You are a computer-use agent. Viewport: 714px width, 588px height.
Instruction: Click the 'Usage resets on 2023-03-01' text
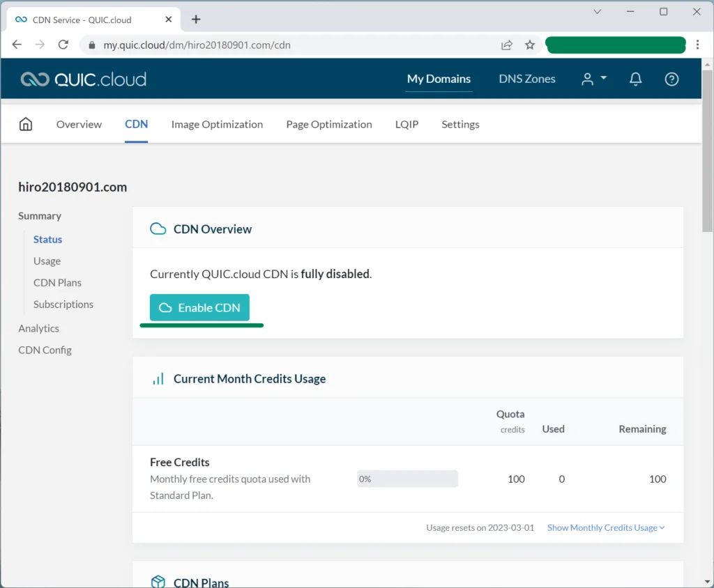click(x=480, y=527)
